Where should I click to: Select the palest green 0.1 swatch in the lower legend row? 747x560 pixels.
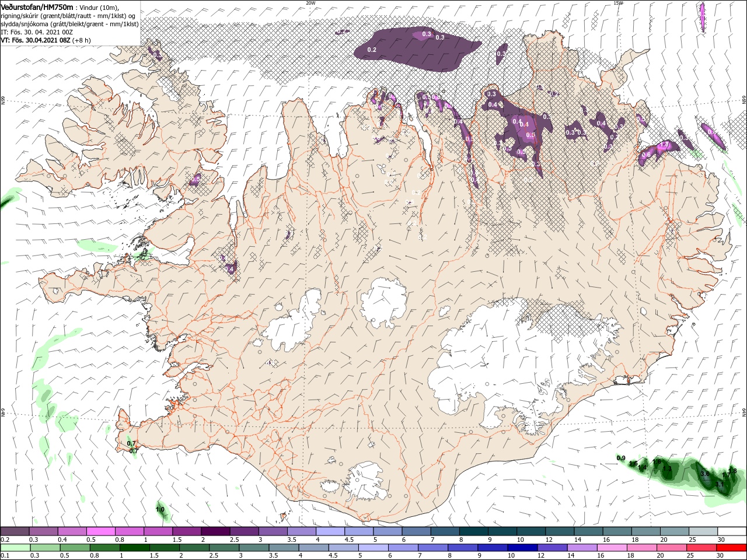click(15, 548)
